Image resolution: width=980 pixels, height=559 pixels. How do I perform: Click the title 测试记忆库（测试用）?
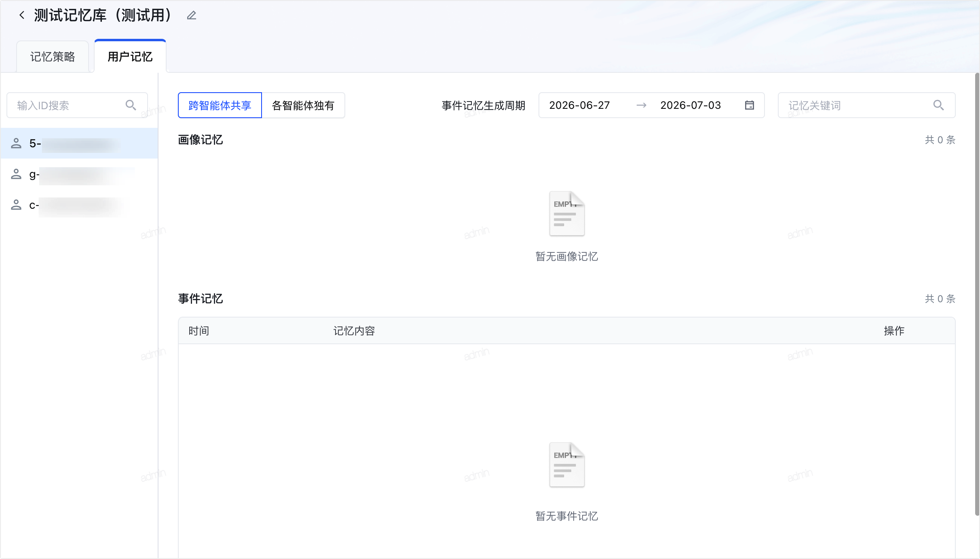(x=103, y=15)
